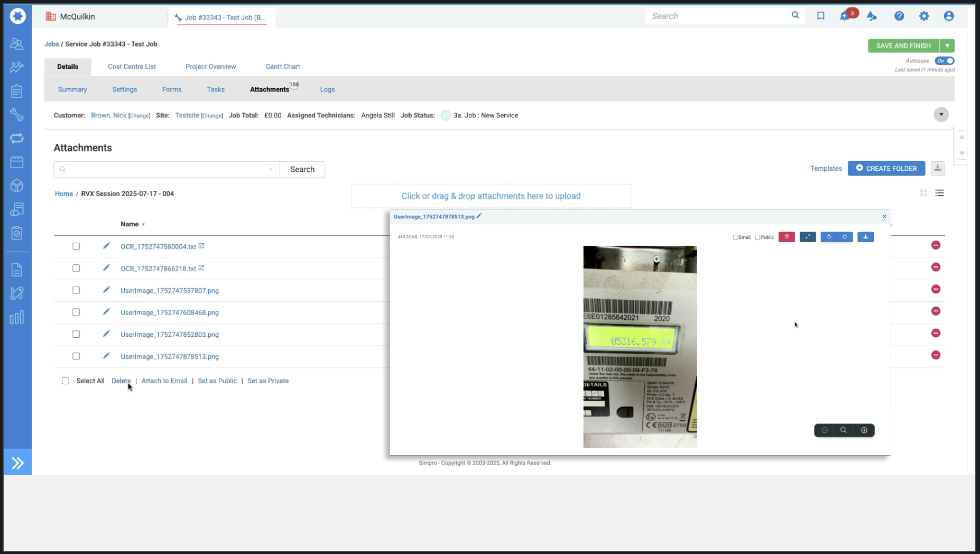Toggle the Autosave switch
This screenshot has height=554, width=980.
pyautogui.click(x=944, y=61)
